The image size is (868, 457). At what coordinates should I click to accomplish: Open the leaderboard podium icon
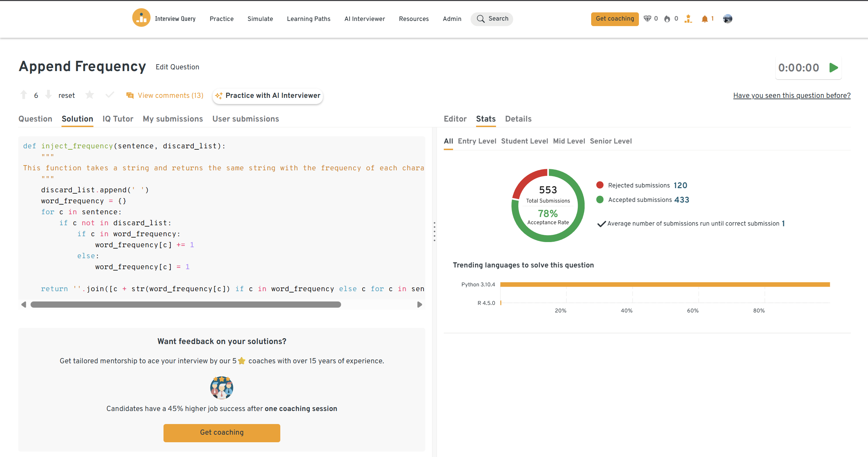[688, 19]
